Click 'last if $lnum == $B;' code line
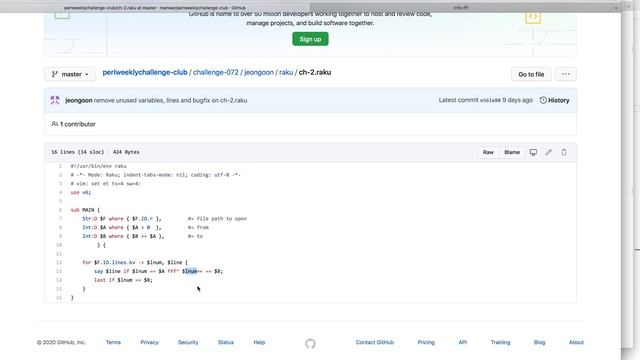Screen dimensions: 640x360 pos(123,280)
